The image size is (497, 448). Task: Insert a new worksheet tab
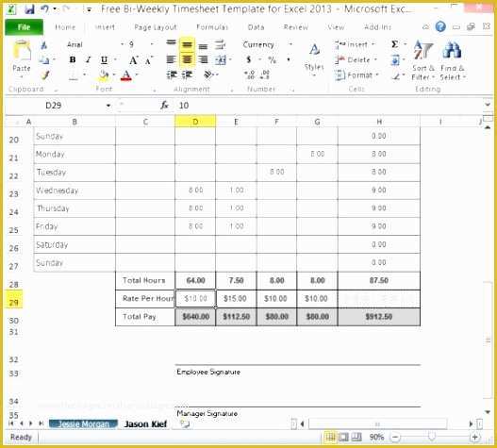tap(185, 423)
